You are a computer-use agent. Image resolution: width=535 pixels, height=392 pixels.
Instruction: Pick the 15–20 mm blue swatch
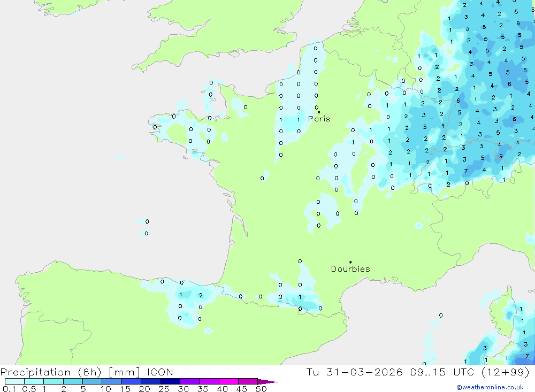132,381
